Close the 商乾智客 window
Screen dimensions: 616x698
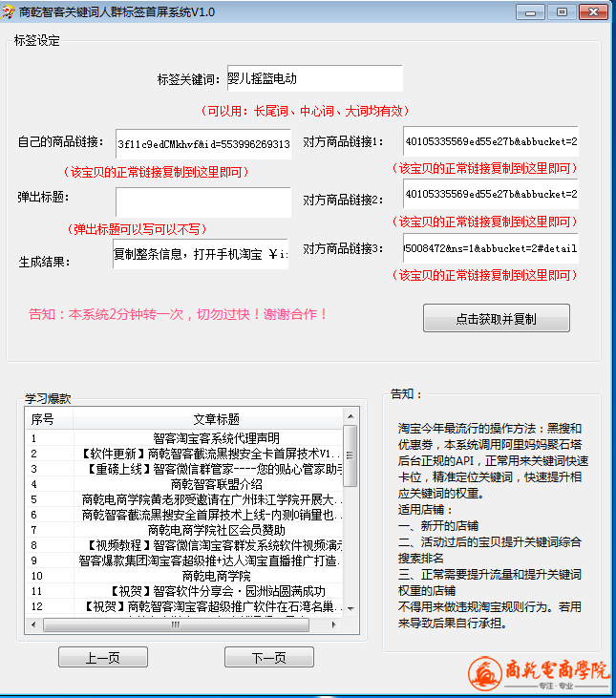pos(593,12)
